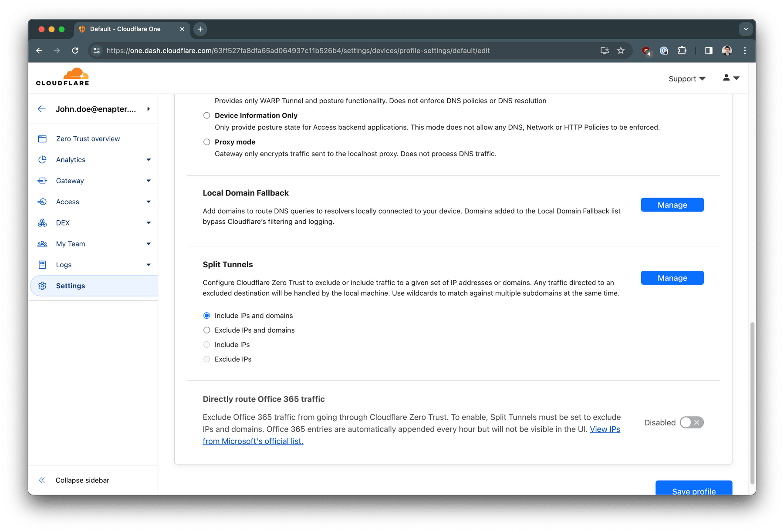Switch to the Default - Cloudflare One tab

[x=124, y=29]
